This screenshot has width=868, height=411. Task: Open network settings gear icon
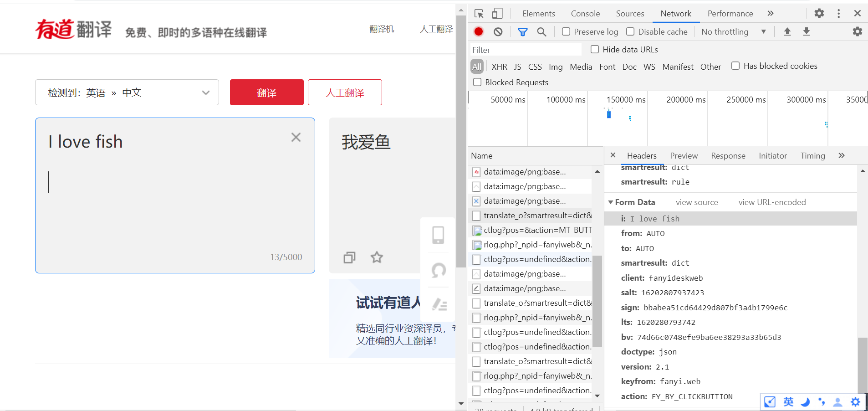[x=858, y=31]
